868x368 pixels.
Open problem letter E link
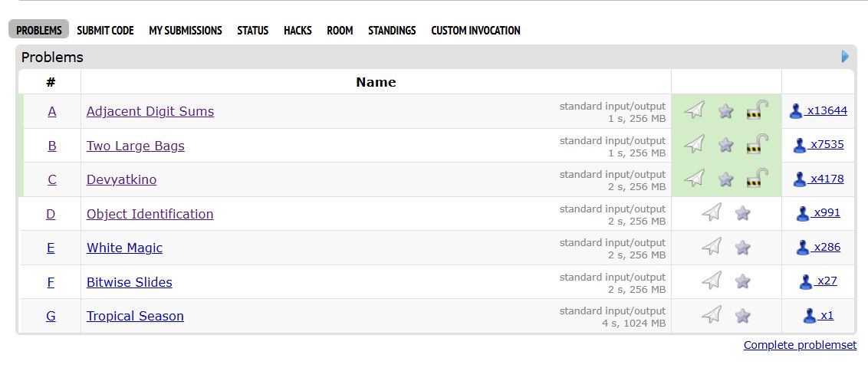(x=51, y=248)
